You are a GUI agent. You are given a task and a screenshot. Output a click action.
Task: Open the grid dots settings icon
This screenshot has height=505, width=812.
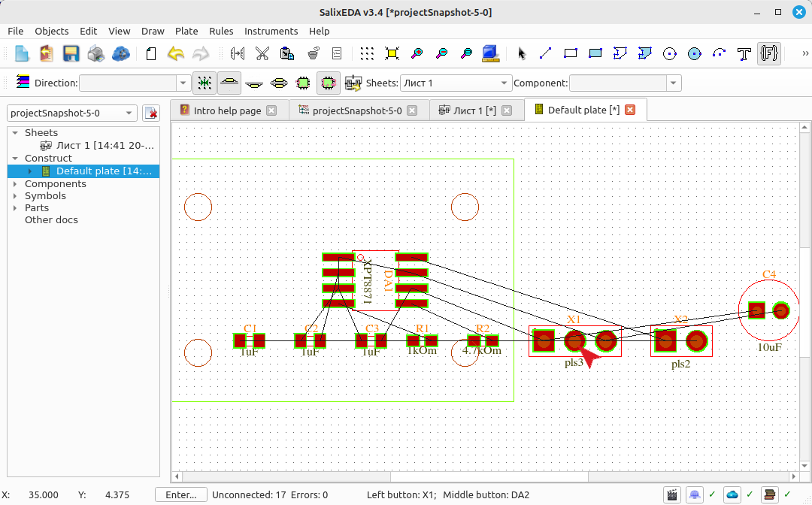(x=367, y=53)
